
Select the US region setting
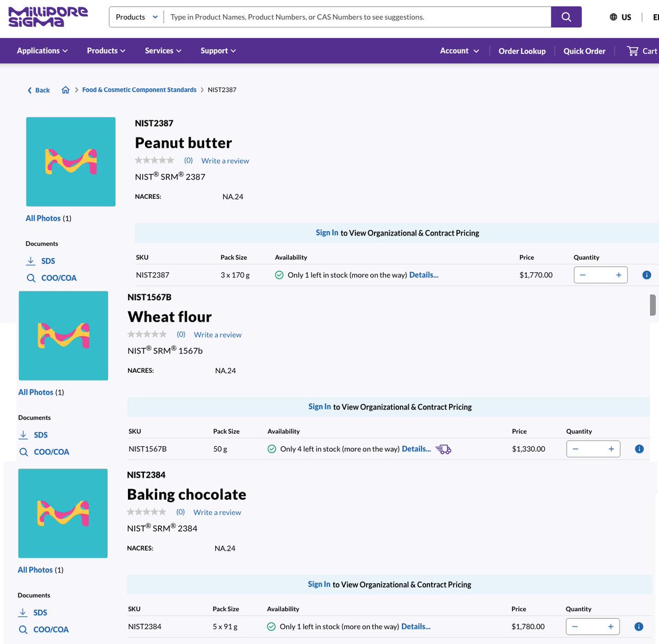tap(621, 17)
